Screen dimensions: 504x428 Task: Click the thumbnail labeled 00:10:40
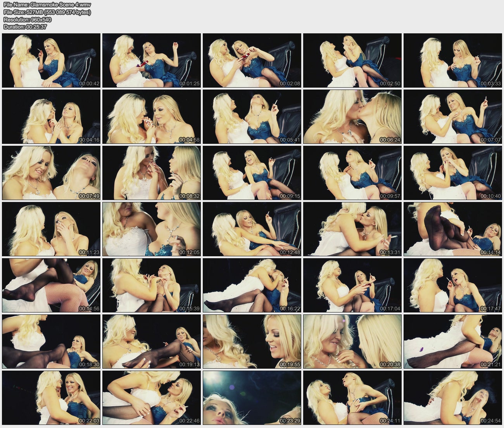coord(453,173)
